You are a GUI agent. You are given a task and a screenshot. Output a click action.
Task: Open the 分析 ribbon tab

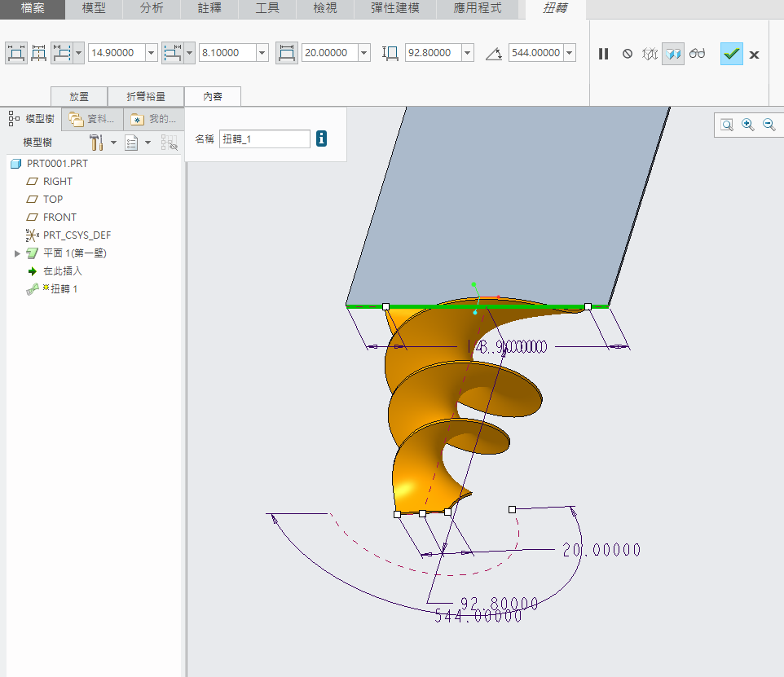(152, 9)
